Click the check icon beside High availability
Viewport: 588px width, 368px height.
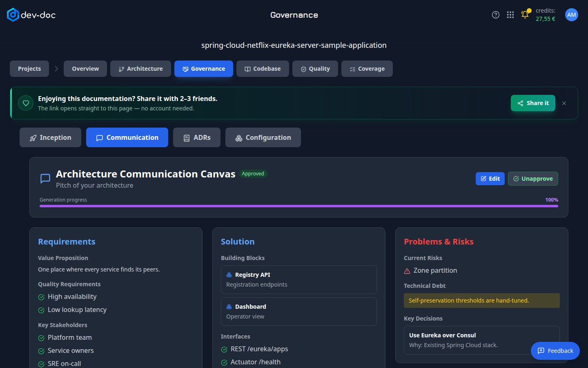pos(41,297)
